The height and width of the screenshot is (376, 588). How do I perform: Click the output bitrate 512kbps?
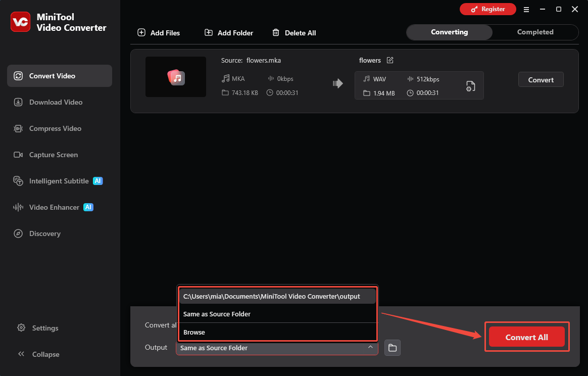[428, 79]
